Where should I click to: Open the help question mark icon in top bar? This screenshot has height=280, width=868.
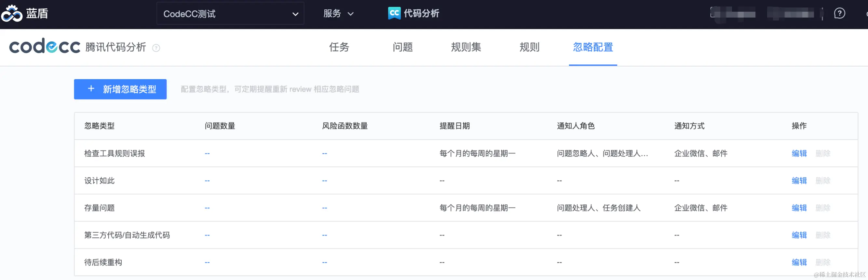tap(839, 13)
